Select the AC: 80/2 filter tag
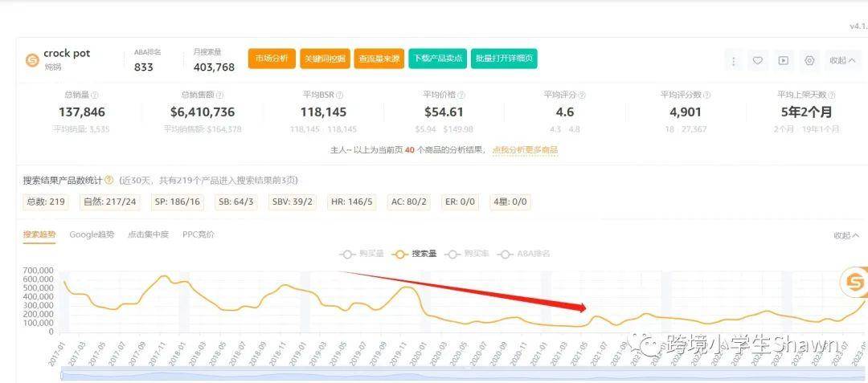This screenshot has width=868, height=383. tap(409, 202)
